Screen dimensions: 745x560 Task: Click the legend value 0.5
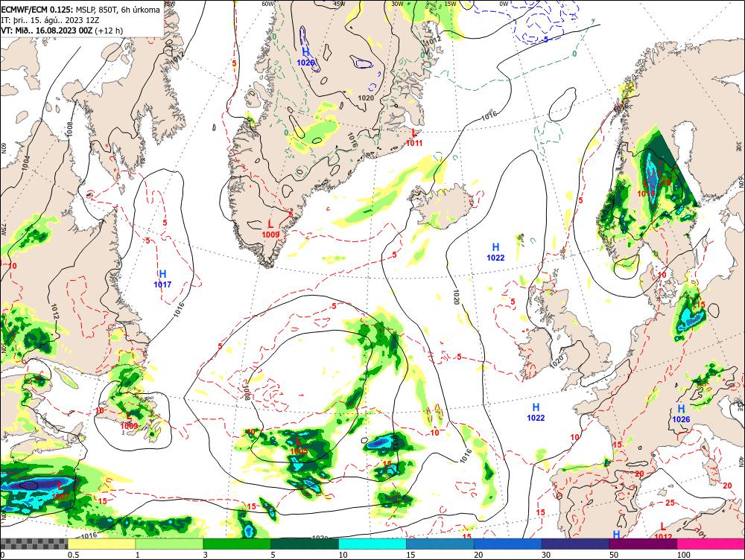click(x=73, y=555)
